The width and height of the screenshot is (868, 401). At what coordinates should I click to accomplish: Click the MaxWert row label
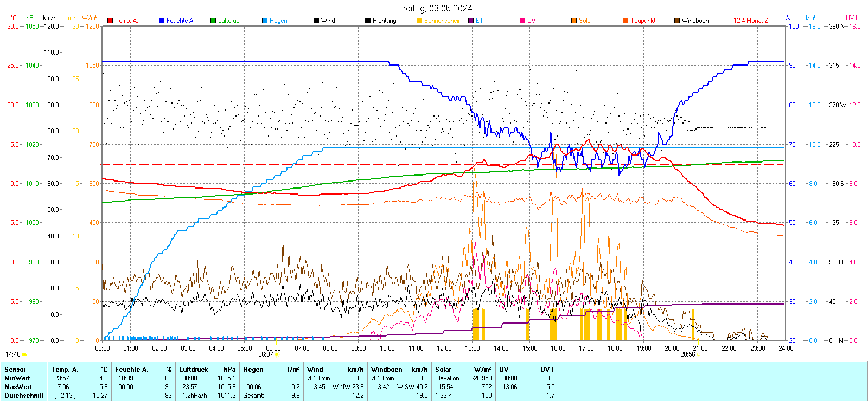18,387
